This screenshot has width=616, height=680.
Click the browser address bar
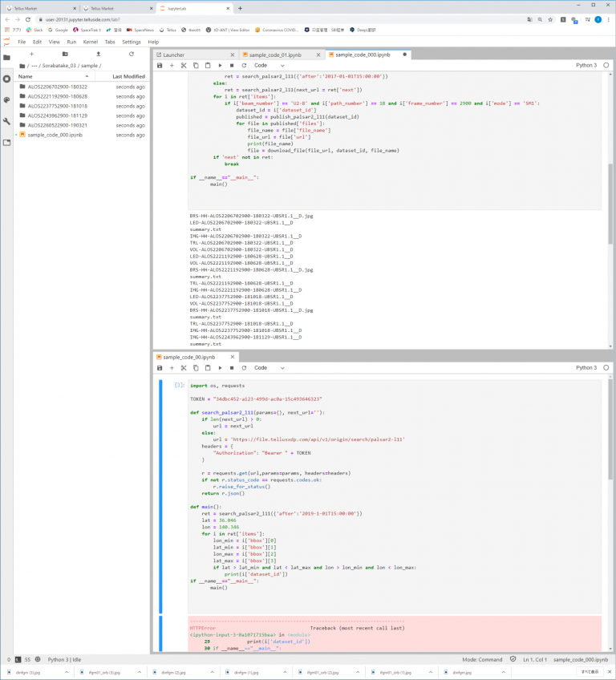coord(278,19)
